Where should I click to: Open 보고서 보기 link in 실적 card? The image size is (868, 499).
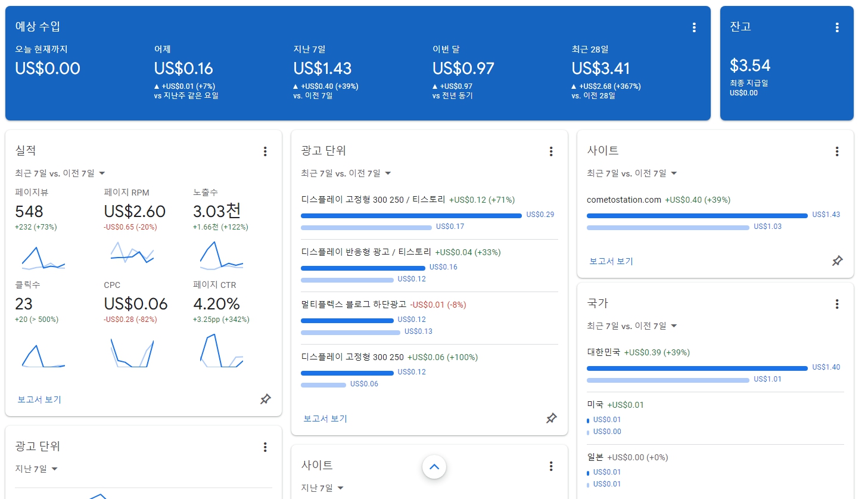coord(39,399)
